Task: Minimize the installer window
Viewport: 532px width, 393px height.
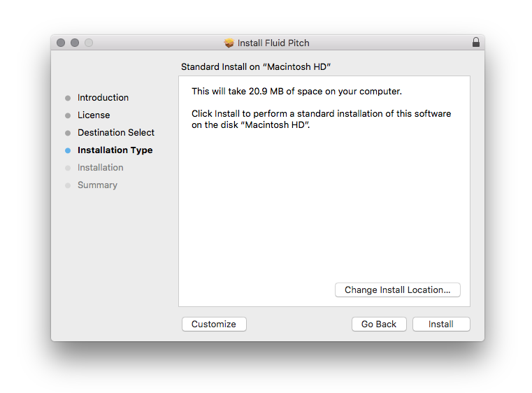Action: point(75,43)
